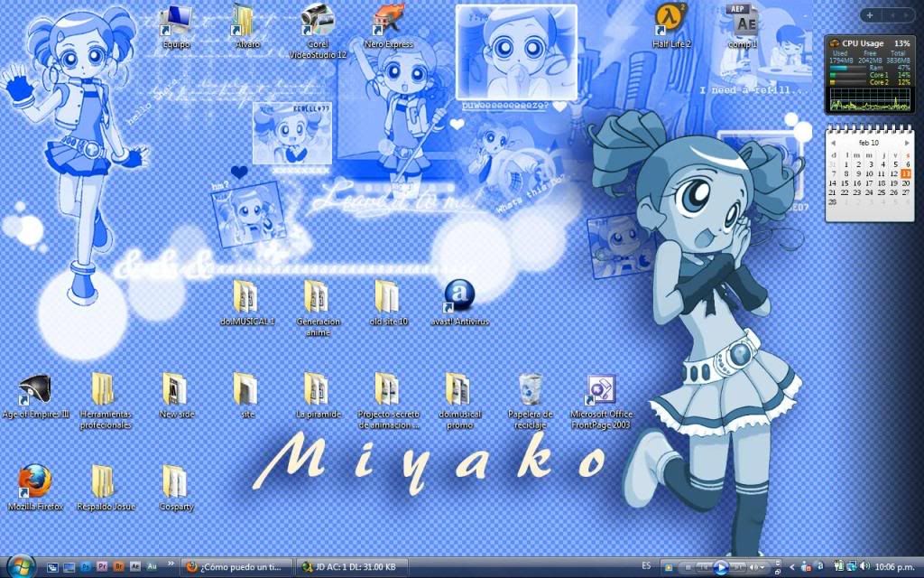This screenshot has width=924, height=578.
Task: Click the feb 10 calendar month title
Action: [x=869, y=144]
